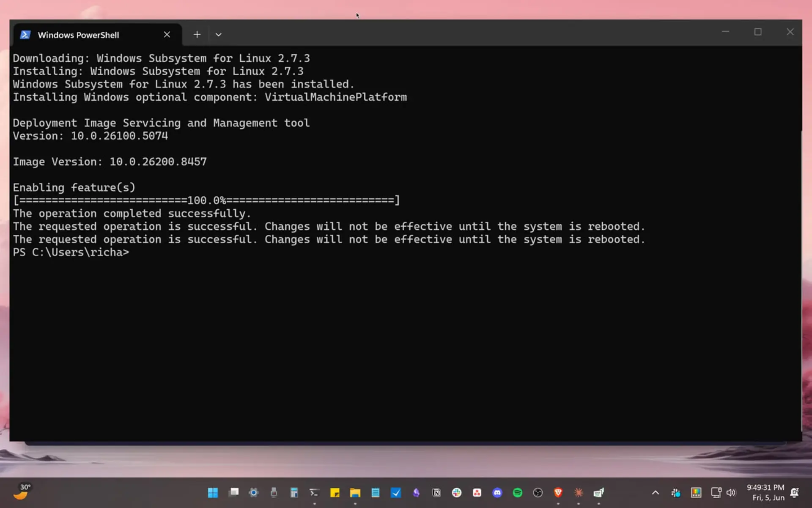Viewport: 812px width, 508px height.
Task: Open the Remote Desktop taskbar icon
Action: (599, 492)
